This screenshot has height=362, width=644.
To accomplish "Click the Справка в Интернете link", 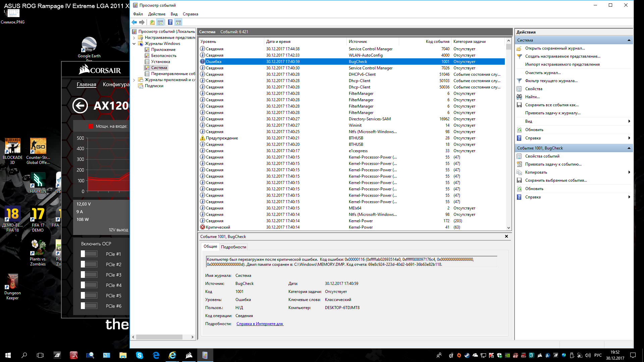I will (x=260, y=324).
